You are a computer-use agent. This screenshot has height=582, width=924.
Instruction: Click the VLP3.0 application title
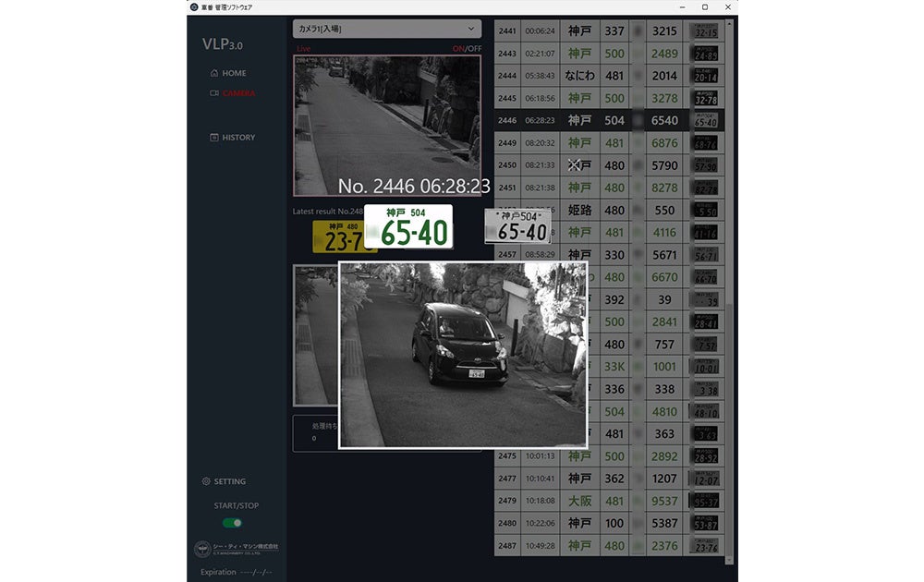[222, 44]
